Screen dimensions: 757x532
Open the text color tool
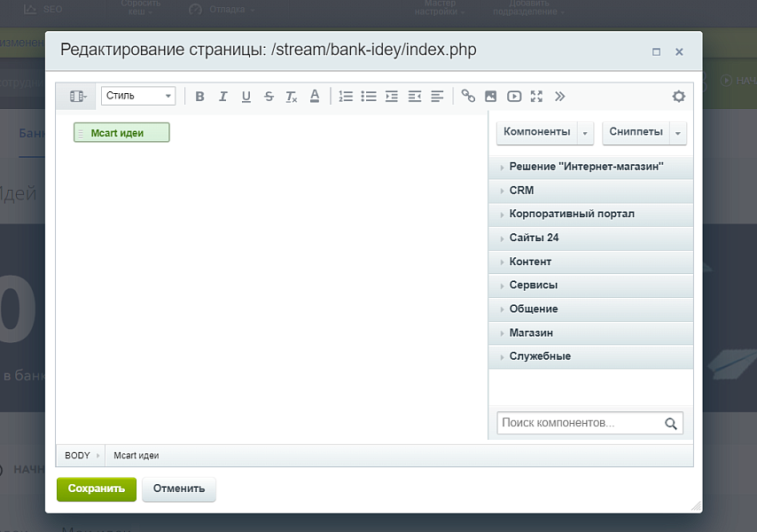[314, 96]
